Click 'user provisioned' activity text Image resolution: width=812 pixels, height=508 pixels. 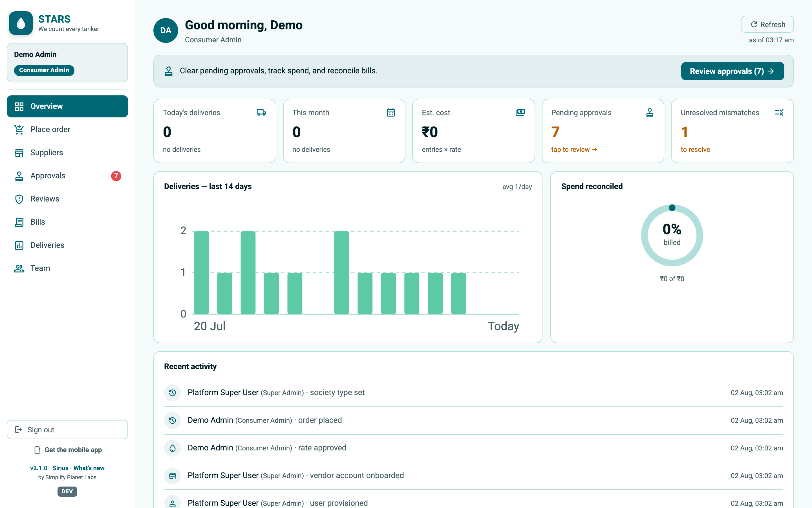[339, 503]
